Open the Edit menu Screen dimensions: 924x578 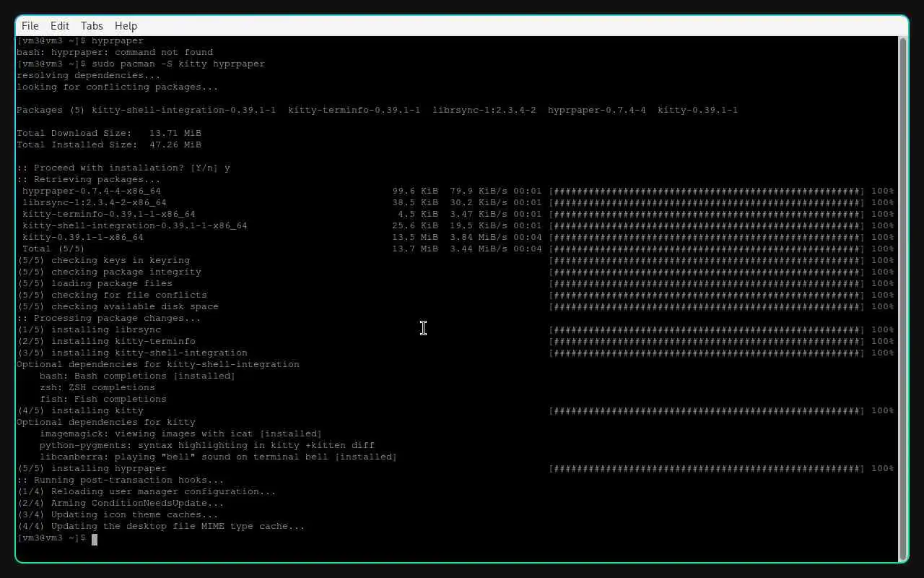(60, 25)
